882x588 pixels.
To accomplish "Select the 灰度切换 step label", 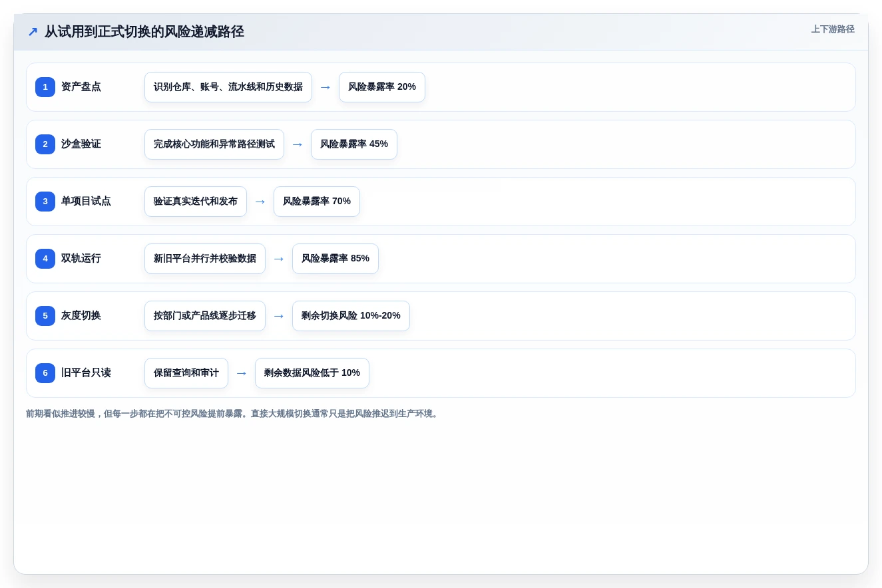I will pos(81,316).
